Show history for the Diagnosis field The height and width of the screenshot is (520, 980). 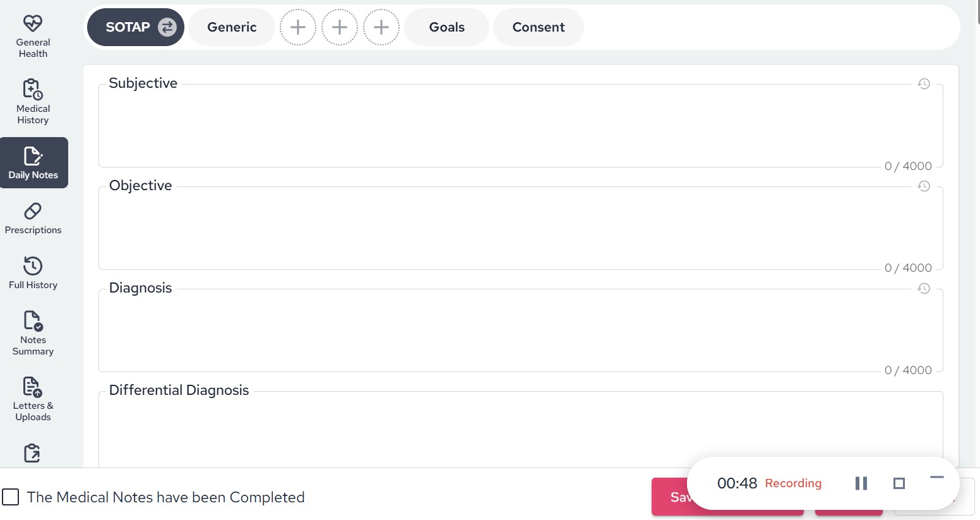[x=924, y=288]
